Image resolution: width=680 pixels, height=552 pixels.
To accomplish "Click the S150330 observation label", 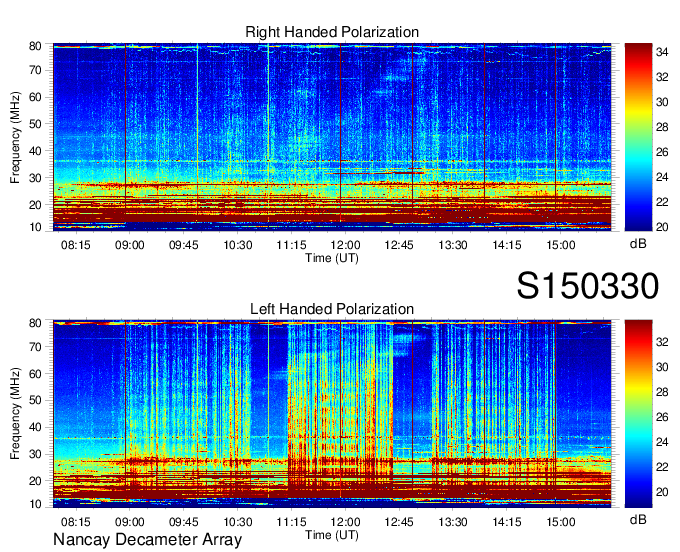I will (x=588, y=286).
